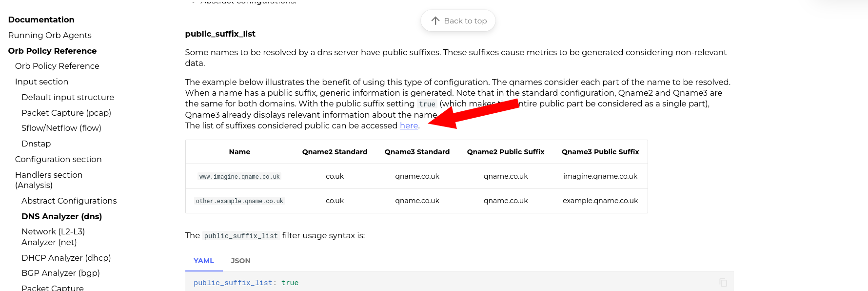Viewport: 868px width, 291px height.
Task: Click the Qname3 Public Suffix column header
Action: [x=600, y=152]
